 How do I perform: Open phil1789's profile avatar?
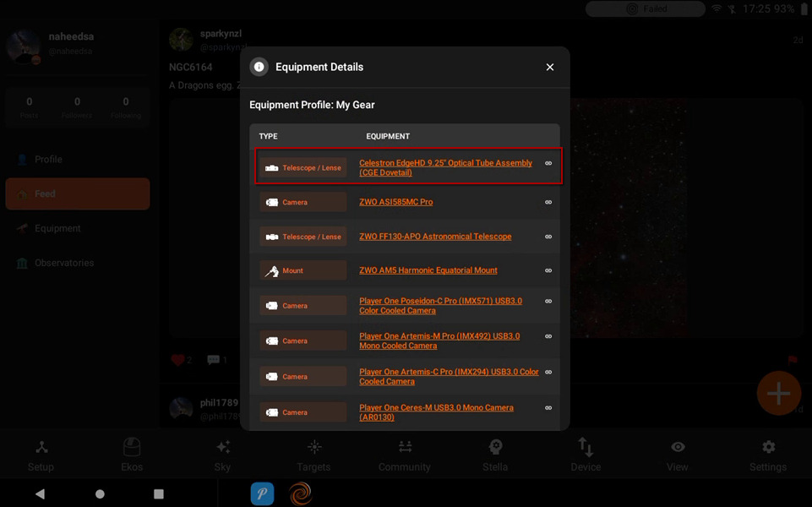click(x=182, y=409)
